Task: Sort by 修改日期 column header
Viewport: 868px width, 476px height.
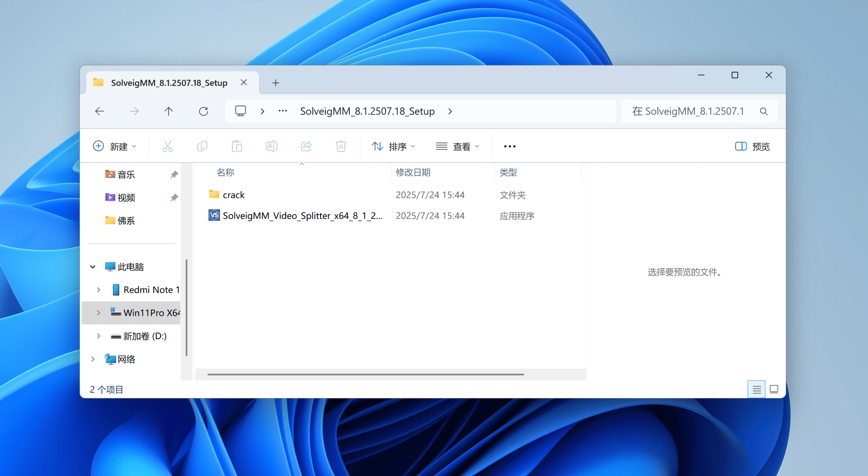Action: [x=413, y=172]
